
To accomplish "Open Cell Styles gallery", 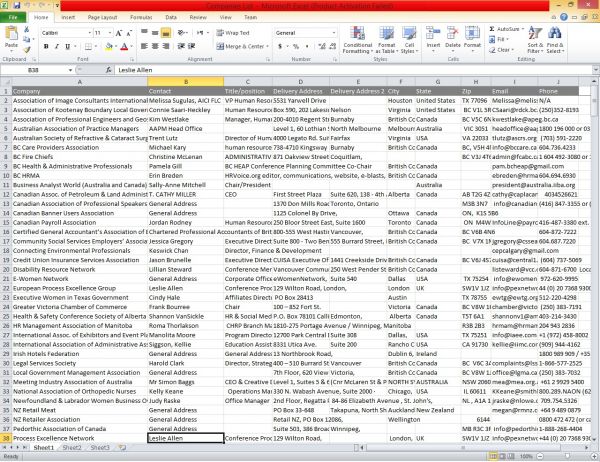I will [x=409, y=40].
